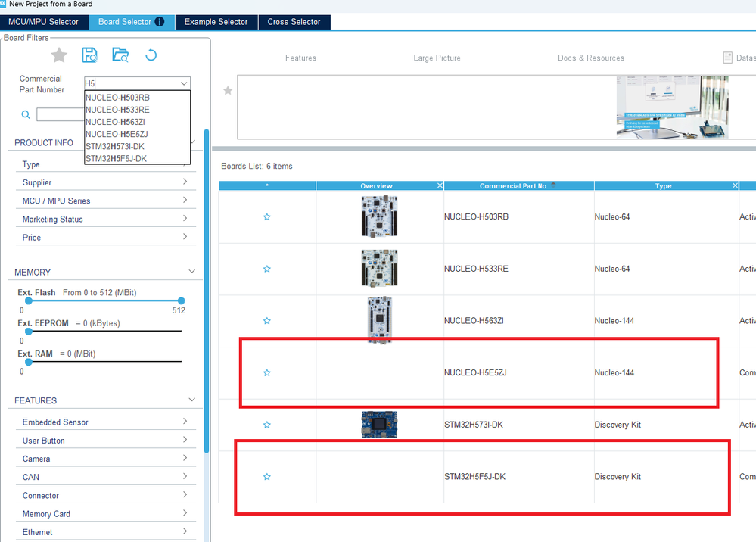The width and height of the screenshot is (756, 542).
Task: Close the Overview column
Action: 440,185
